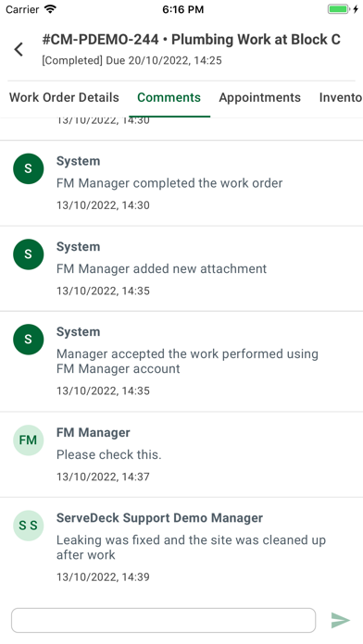Tap System avatar beside 'completed the work order'
363x644 pixels.
[29, 168]
